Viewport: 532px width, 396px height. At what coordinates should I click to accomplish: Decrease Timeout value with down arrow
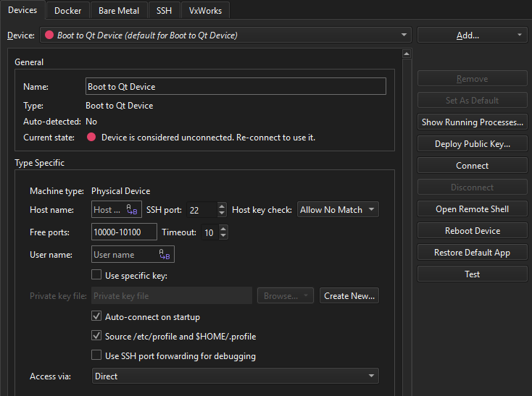223,236
